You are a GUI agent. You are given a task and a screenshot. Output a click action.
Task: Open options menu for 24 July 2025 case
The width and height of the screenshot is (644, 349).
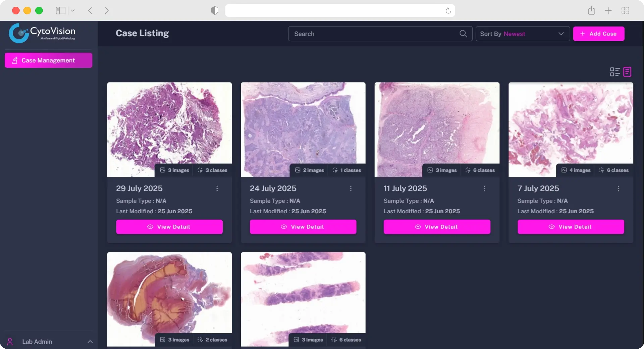(x=351, y=188)
